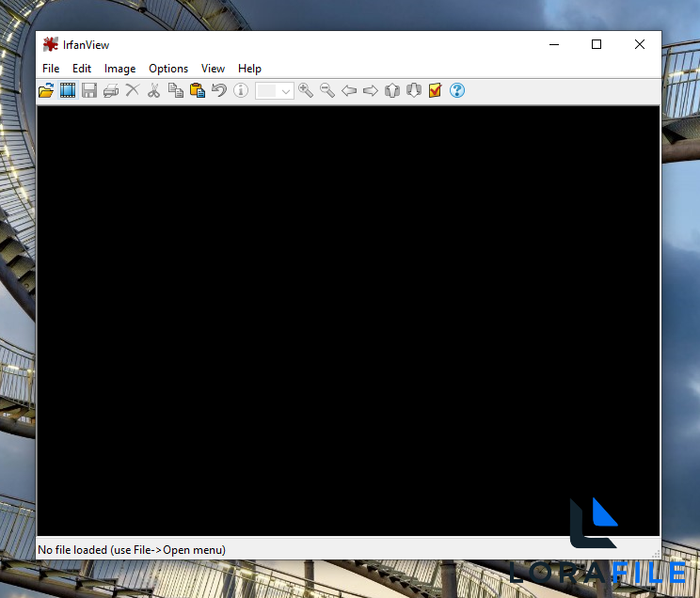The image size is (700, 598).
Task: Open the View menu
Action: [x=213, y=69]
